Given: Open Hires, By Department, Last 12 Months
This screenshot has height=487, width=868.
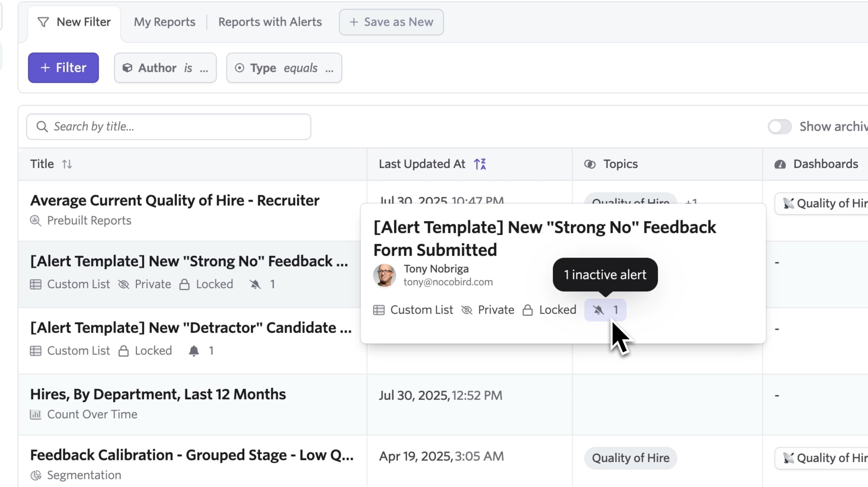Looking at the screenshot, I should pos(158,394).
